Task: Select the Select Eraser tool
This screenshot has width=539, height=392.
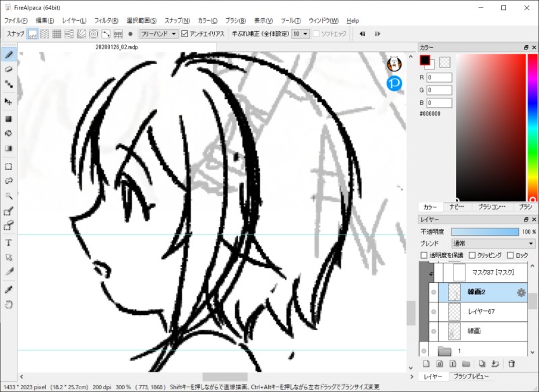Action: (x=9, y=226)
